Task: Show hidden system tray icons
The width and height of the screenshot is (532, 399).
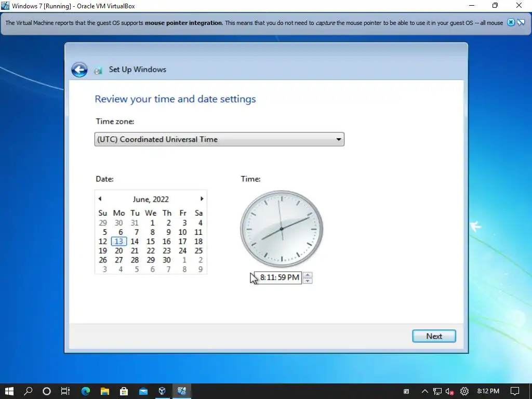Action: [424, 391]
